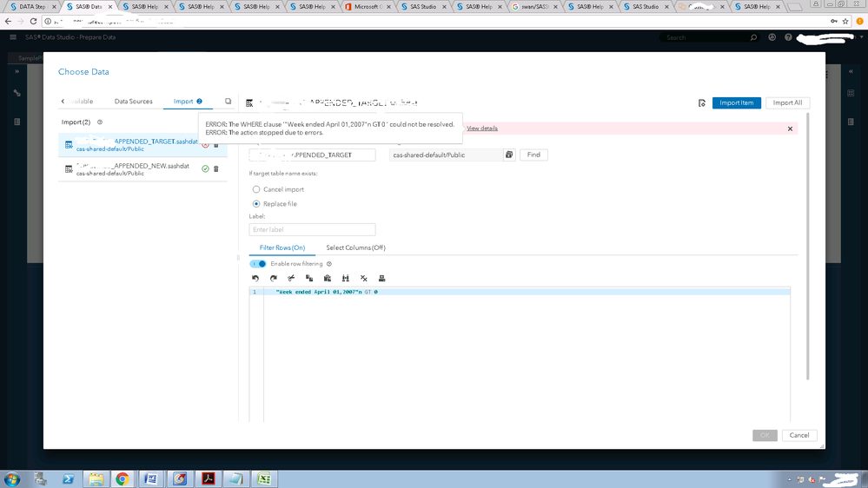Delete the APPENDED_NEW.sashdat import item
The width and height of the screenshot is (868, 488).
coord(215,168)
